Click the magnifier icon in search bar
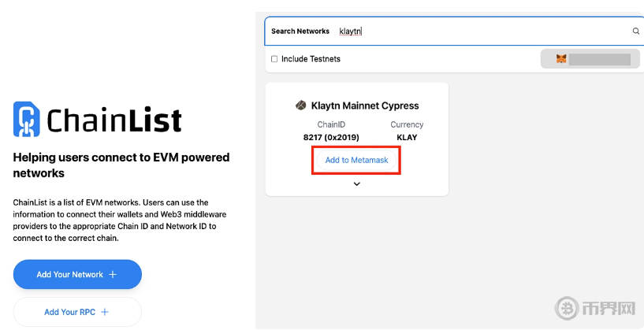 point(636,32)
